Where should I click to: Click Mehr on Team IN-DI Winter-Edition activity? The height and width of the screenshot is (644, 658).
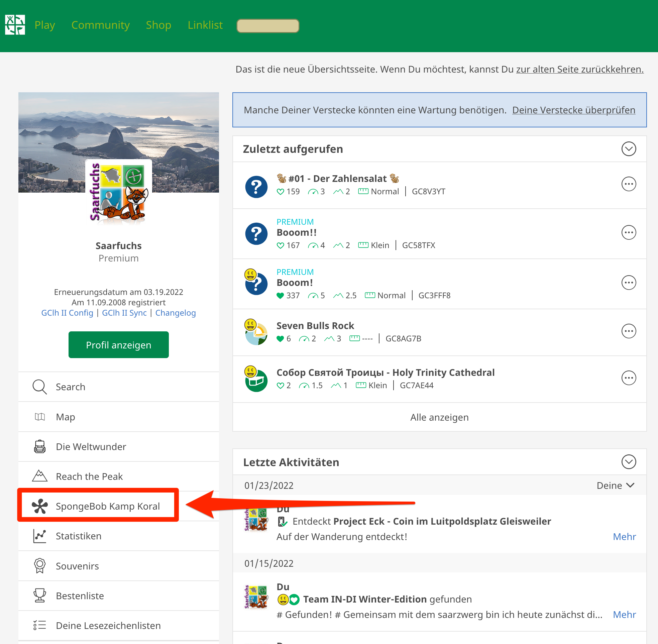[x=624, y=615]
